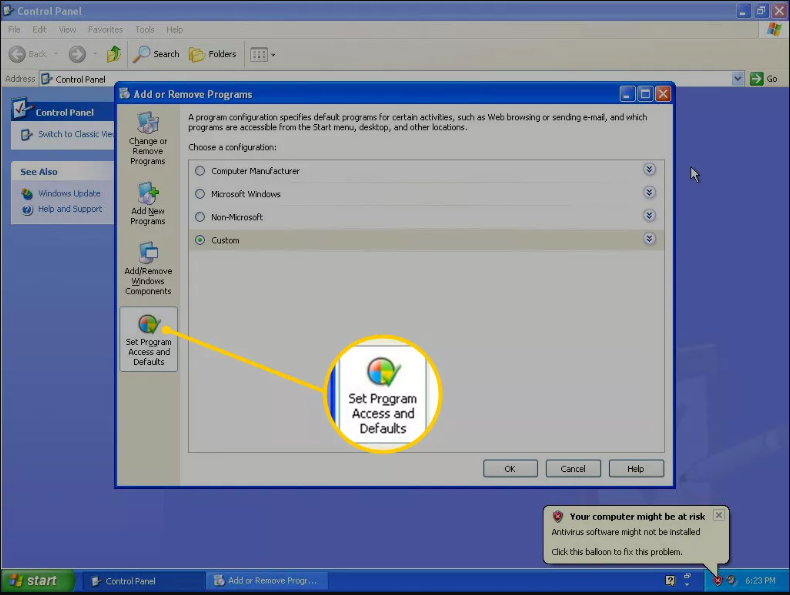Open Windows Update link
This screenshot has width=790, height=595.
coord(69,193)
